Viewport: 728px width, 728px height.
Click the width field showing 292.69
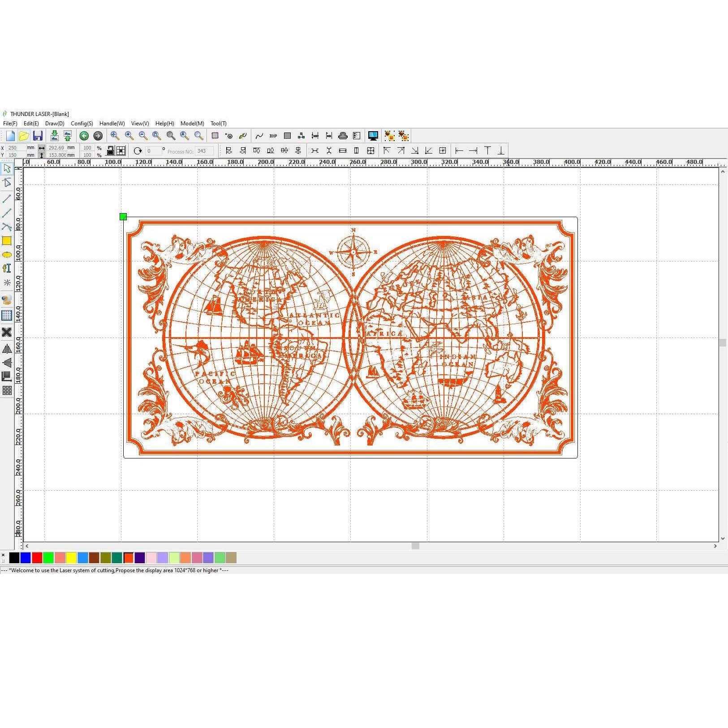click(56, 148)
